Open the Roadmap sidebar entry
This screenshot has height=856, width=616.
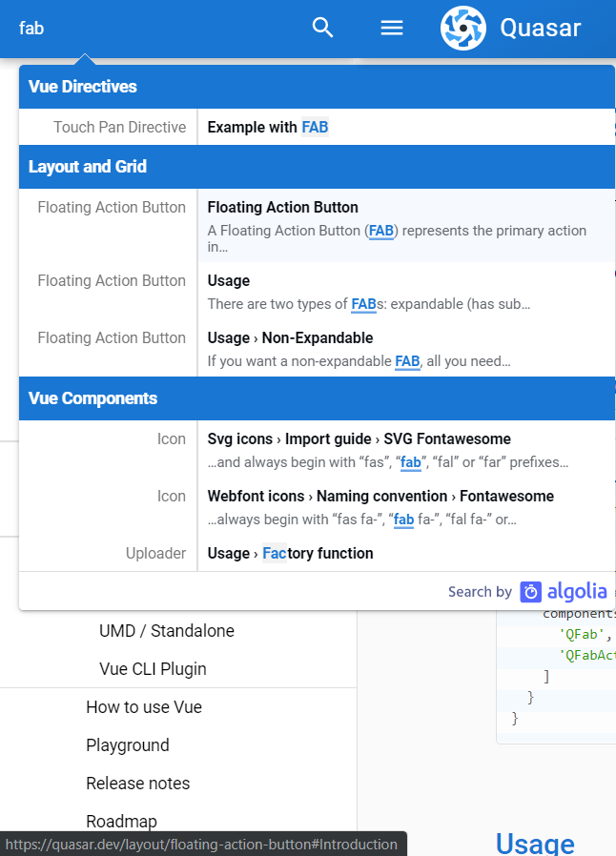[x=121, y=821]
